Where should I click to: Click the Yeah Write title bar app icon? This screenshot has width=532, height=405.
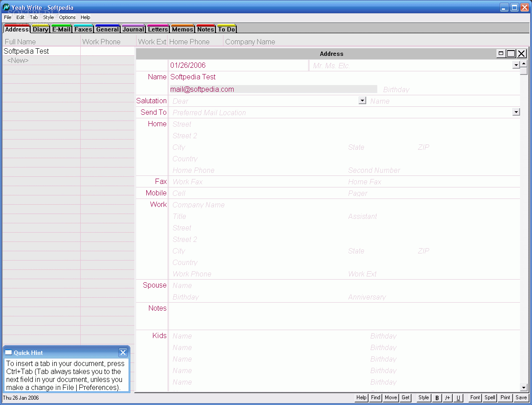tap(6, 8)
